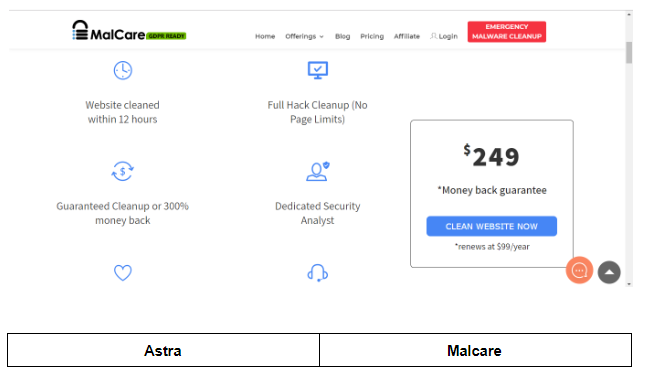Viewport: 646px width, 382px height.
Task: Click the Money back guarantee text
Action: coord(492,190)
